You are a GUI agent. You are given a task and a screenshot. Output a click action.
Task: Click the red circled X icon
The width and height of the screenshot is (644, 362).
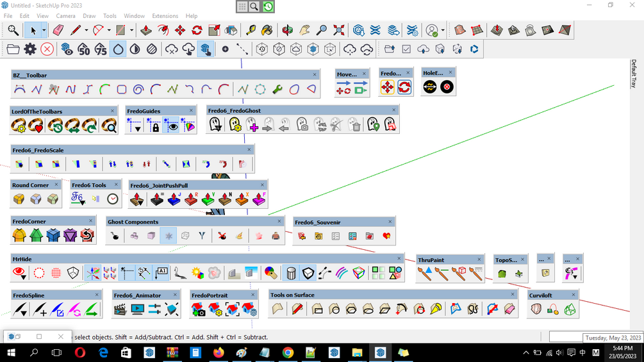(x=47, y=49)
